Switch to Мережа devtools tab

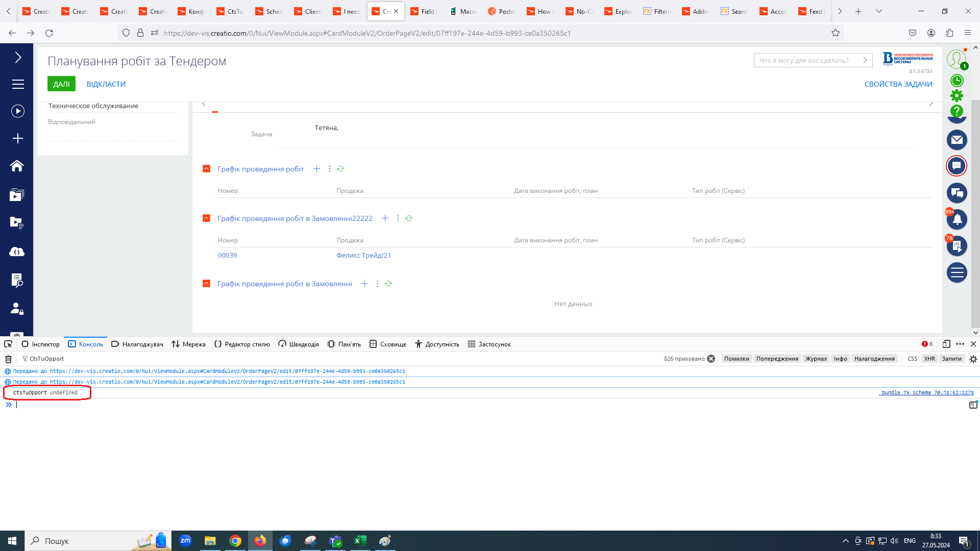[x=188, y=344]
